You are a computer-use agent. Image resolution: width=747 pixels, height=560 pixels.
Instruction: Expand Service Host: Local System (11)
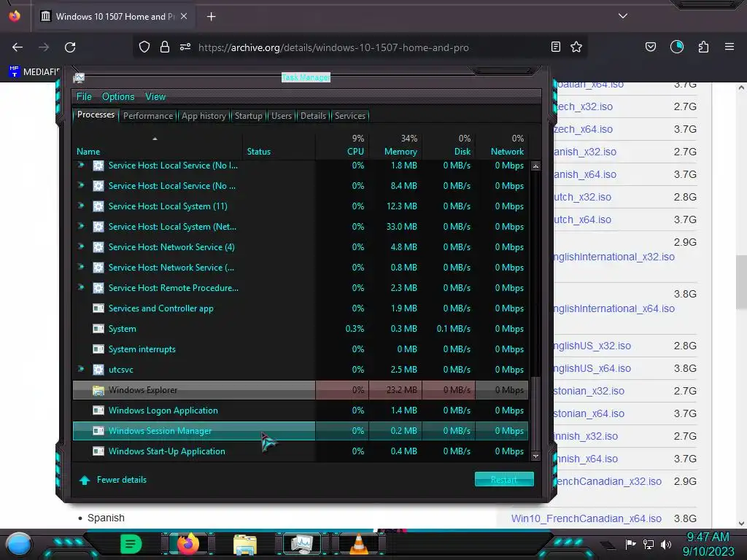81,206
